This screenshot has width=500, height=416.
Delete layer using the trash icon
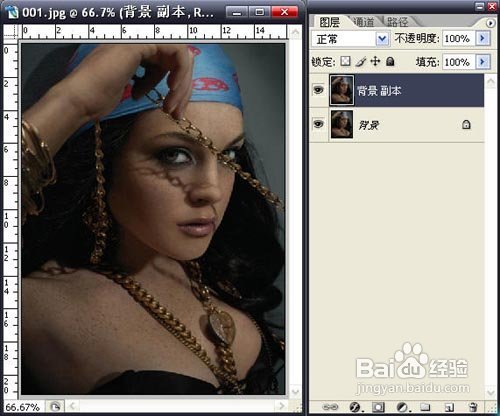pos(472,407)
